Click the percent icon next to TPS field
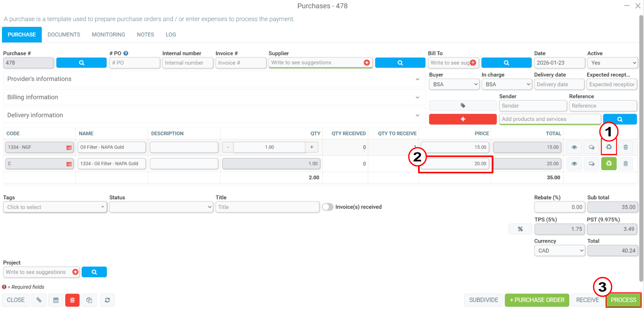The image size is (644, 309). 520,229
